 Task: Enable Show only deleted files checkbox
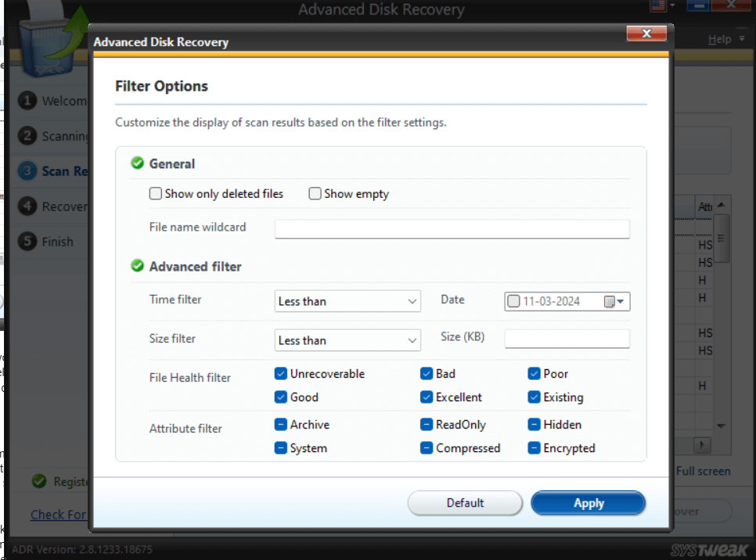(x=155, y=194)
